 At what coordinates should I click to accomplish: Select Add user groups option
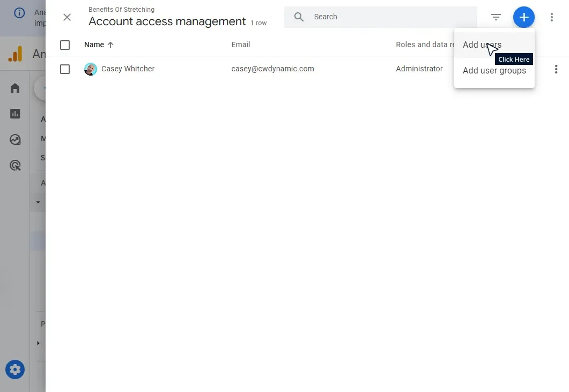click(494, 70)
